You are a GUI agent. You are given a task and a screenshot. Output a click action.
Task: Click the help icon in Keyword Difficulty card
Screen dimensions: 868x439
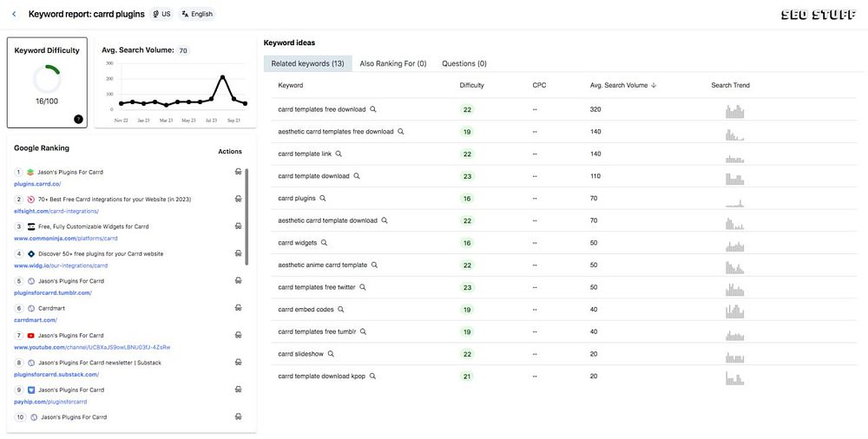coord(79,119)
